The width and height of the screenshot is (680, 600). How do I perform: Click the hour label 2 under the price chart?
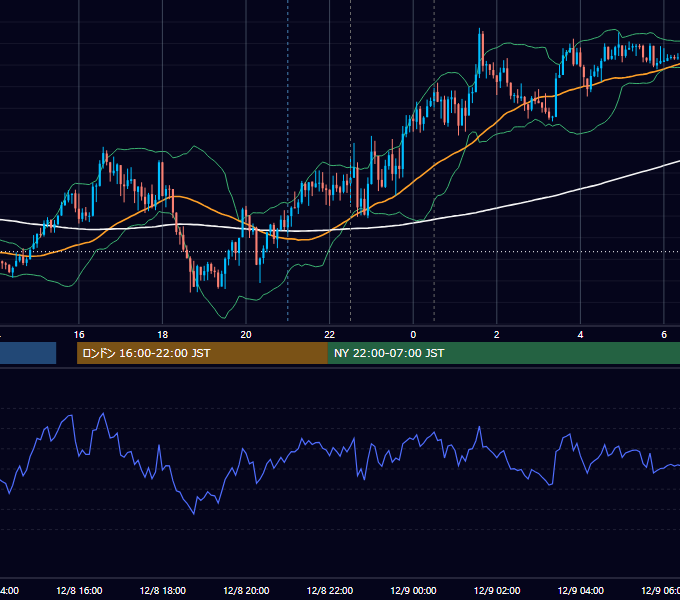[x=497, y=335]
